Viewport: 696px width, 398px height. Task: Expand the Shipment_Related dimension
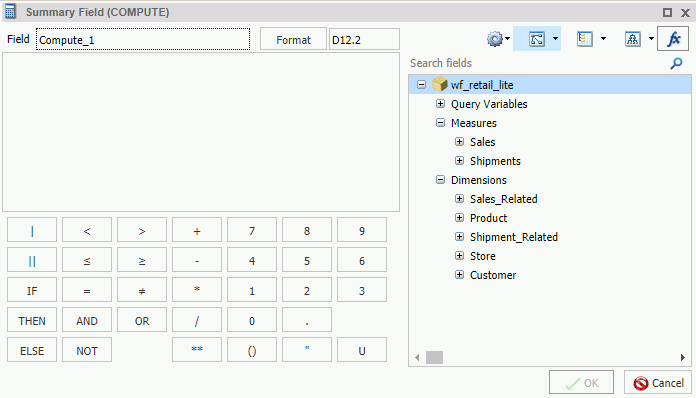pyautogui.click(x=459, y=237)
